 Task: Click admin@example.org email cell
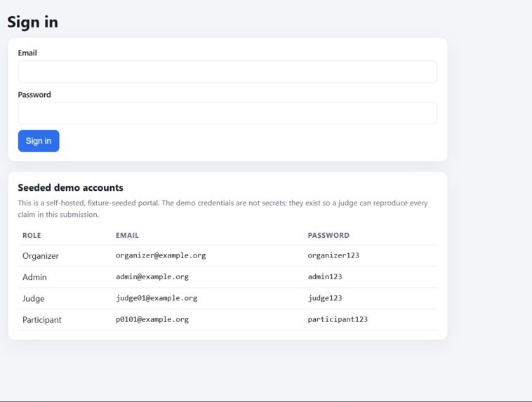pos(152,277)
